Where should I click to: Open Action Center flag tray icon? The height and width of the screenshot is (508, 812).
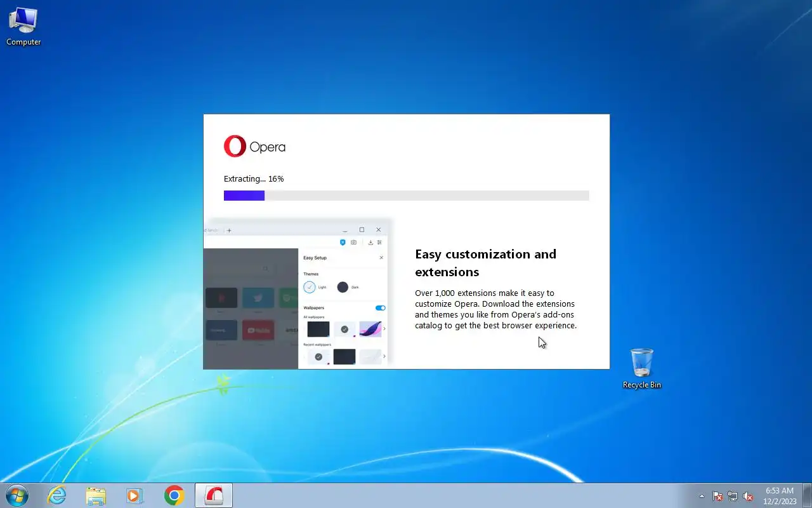pos(717,496)
